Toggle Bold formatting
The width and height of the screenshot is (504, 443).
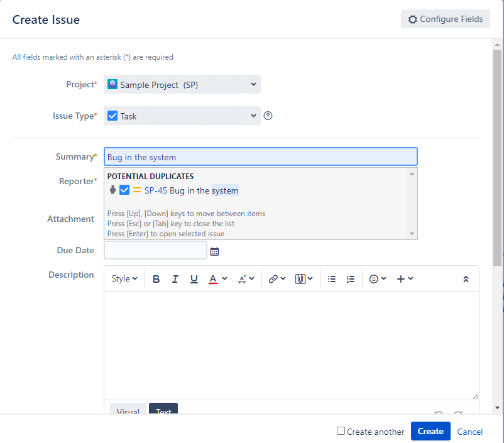(156, 279)
